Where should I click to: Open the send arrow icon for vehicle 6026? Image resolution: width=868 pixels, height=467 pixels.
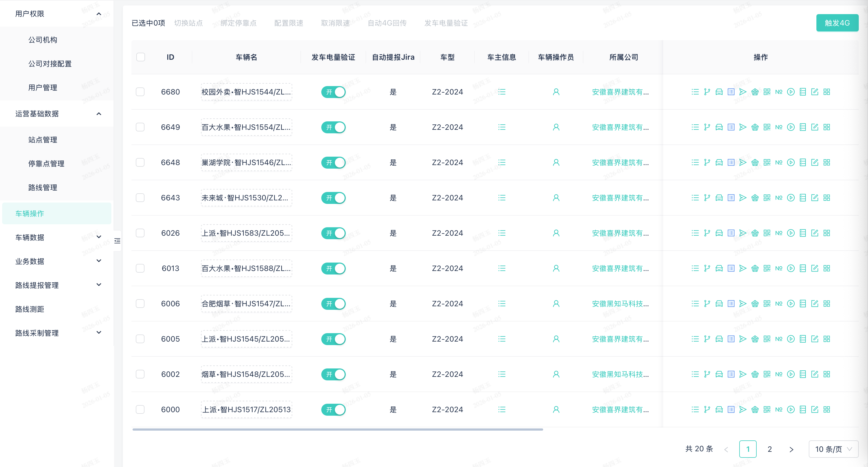click(x=743, y=233)
